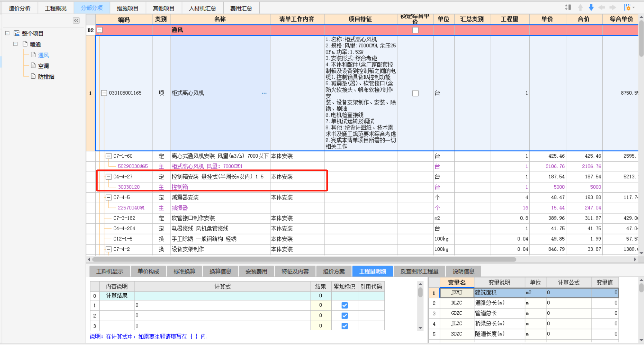Switch to 工程概况 tab
This screenshot has width=644, height=345.
tap(56, 8)
